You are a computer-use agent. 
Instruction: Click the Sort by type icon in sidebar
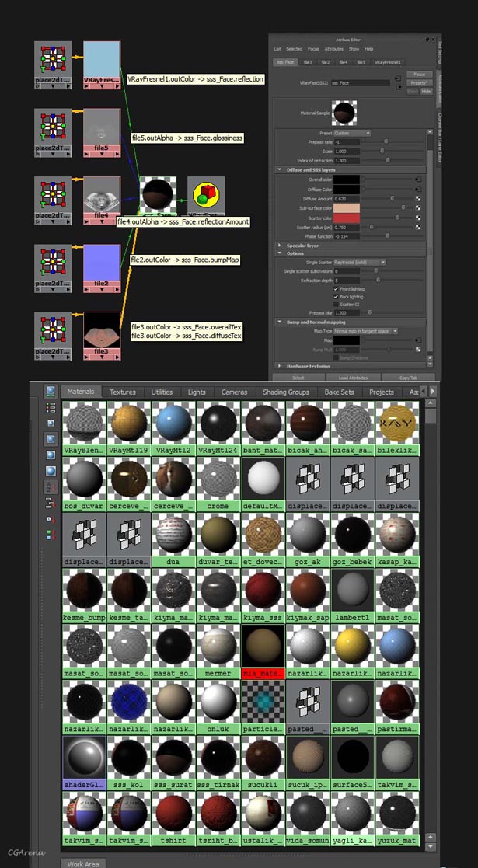click(x=51, y=504)
